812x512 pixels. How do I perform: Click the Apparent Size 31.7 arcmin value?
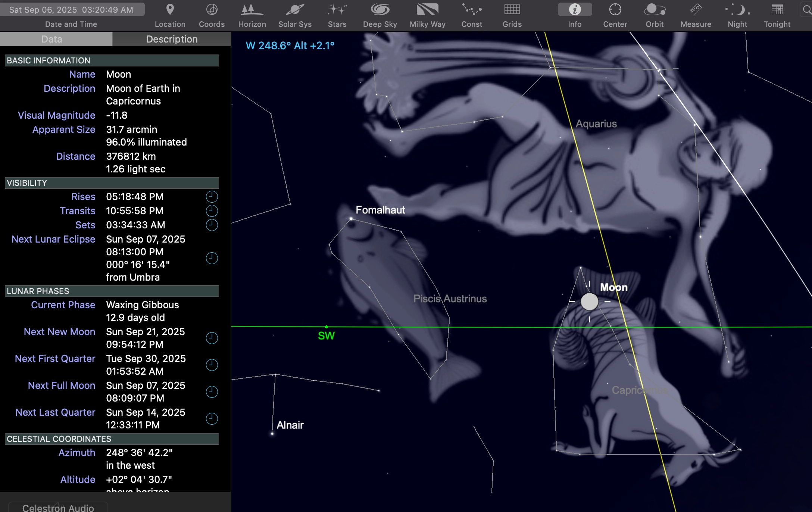point(132,129)
